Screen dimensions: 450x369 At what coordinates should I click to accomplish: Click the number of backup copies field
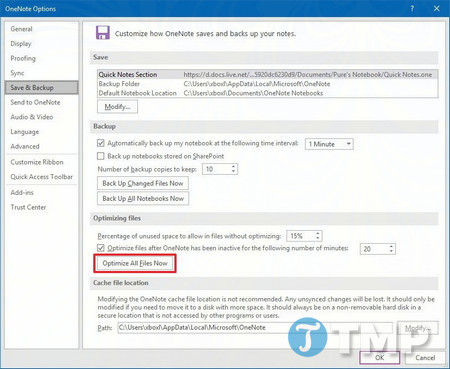217,169
